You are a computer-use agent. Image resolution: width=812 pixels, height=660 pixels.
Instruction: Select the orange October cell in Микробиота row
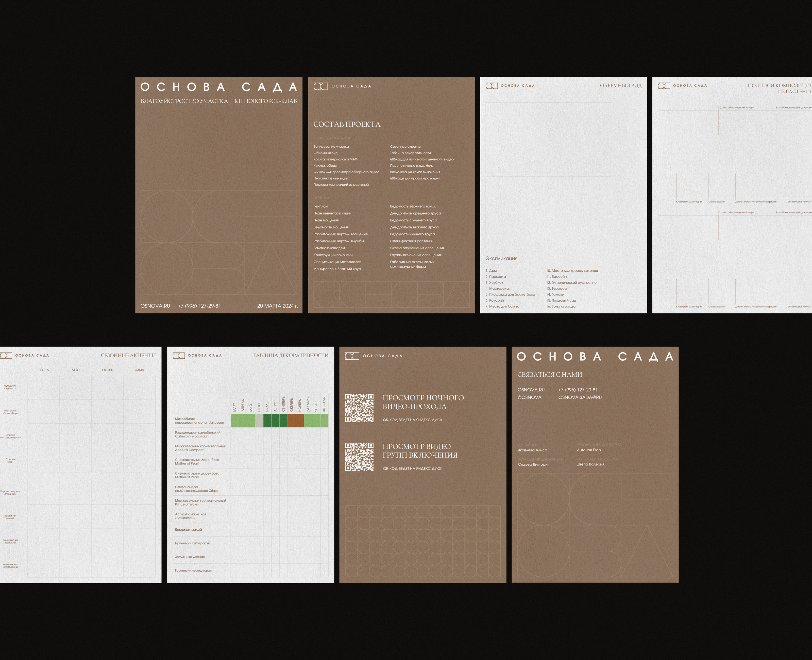point(292,421)
